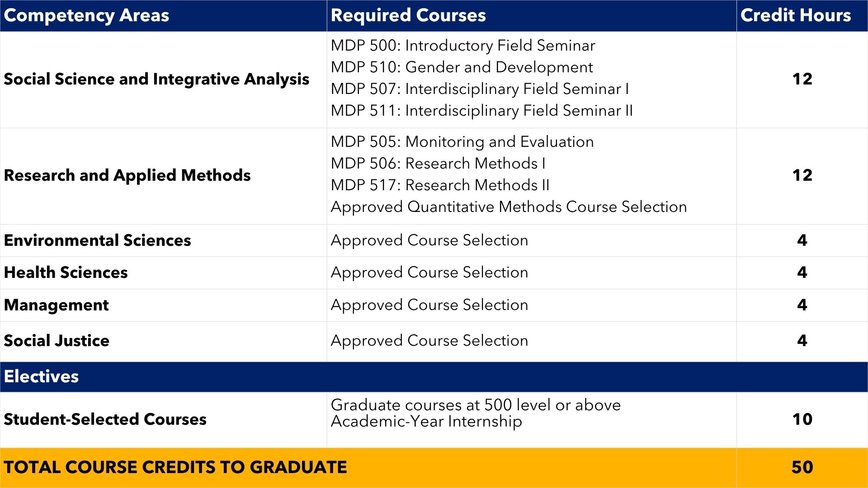Click the Research and Applied Methods cell

pos(127,175)
